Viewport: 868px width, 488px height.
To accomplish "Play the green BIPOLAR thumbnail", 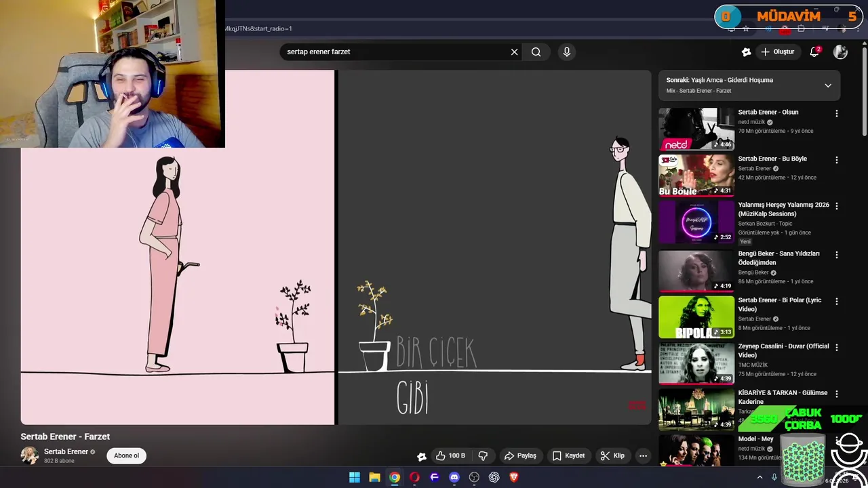I will pyautogui.click(x=696, y=317).
